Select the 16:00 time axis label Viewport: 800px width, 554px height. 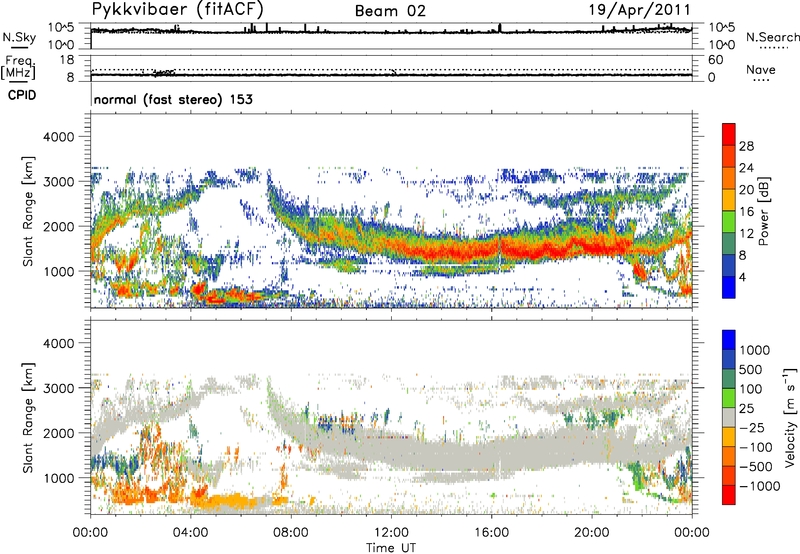(491, 533)
